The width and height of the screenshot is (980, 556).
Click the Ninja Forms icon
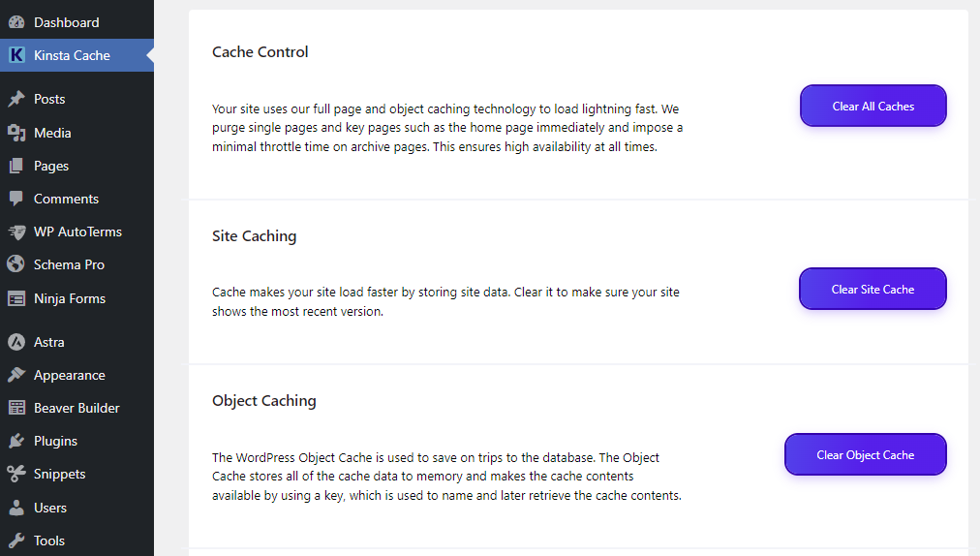click(16, 298)
